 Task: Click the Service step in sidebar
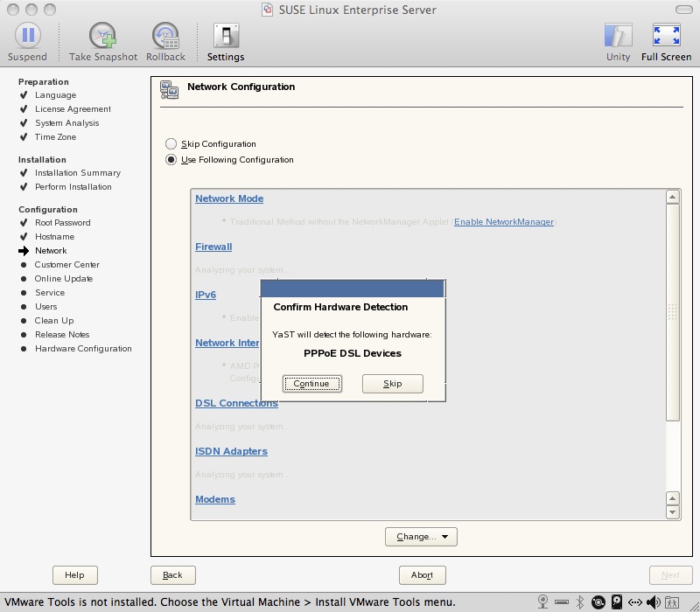coord(50,293)
